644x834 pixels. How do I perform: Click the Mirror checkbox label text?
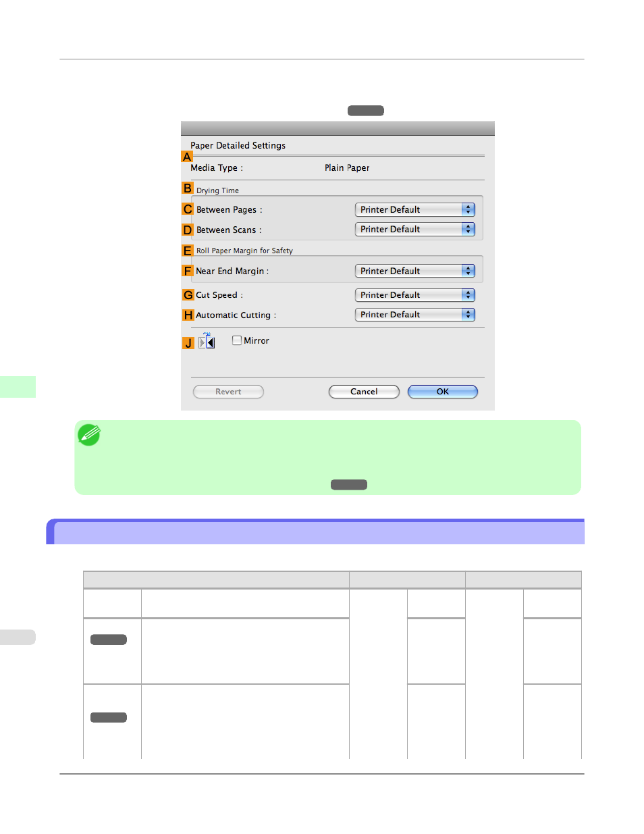tap(257, 341)
